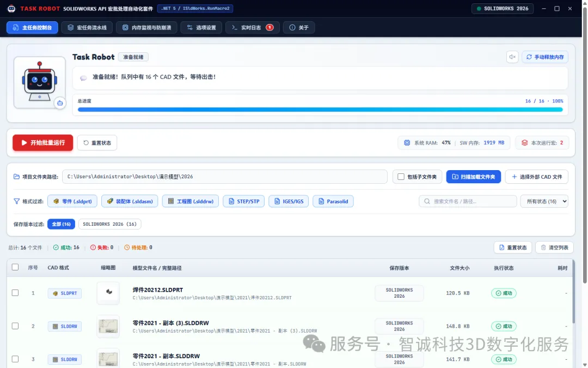
Task: Click the red notification badge on 实时日志
Action: pos(269,27)
